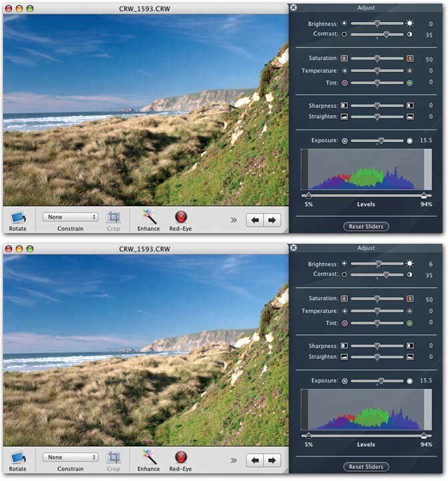Click desaturate gray icon in top Adjust panel
448x481 pixels.
[x=345, y=58]
